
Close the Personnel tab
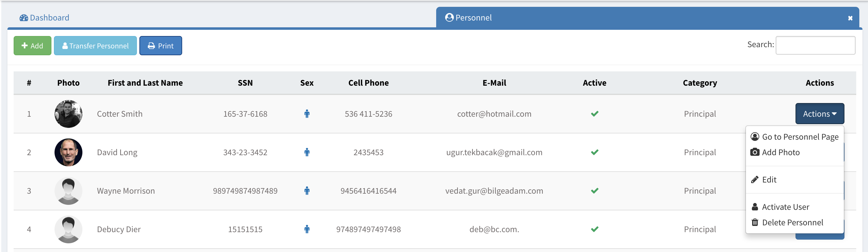(x=850, y=18)
